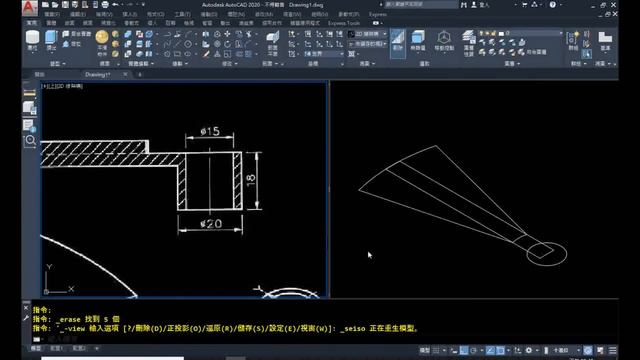The width and height of the screenshot is (640, 360).
Task: Expand the Draw panel title
Action: (x=180, y=64)
